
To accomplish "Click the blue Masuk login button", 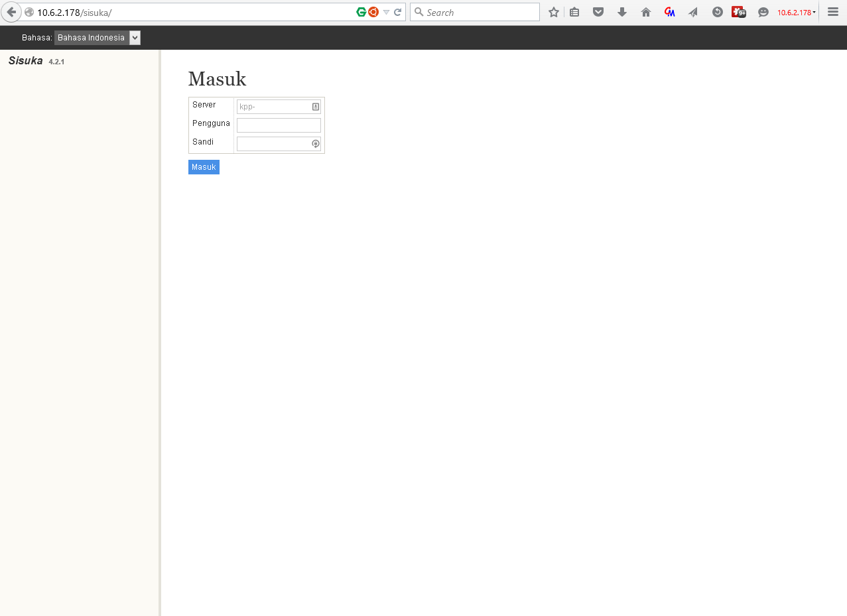I will 204,167.
